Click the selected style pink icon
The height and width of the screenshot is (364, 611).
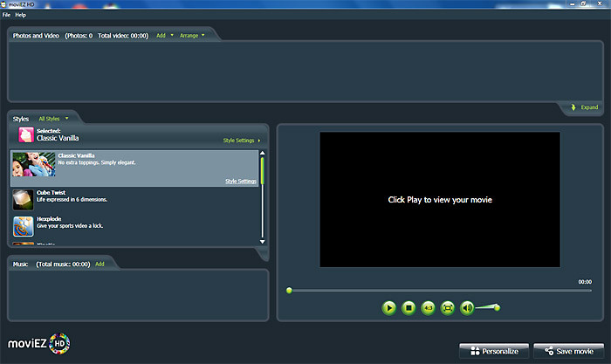point(26,134)
